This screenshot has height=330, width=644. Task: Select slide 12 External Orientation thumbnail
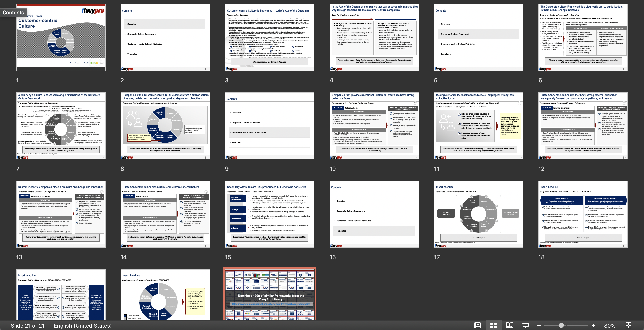tap(583, 126)
